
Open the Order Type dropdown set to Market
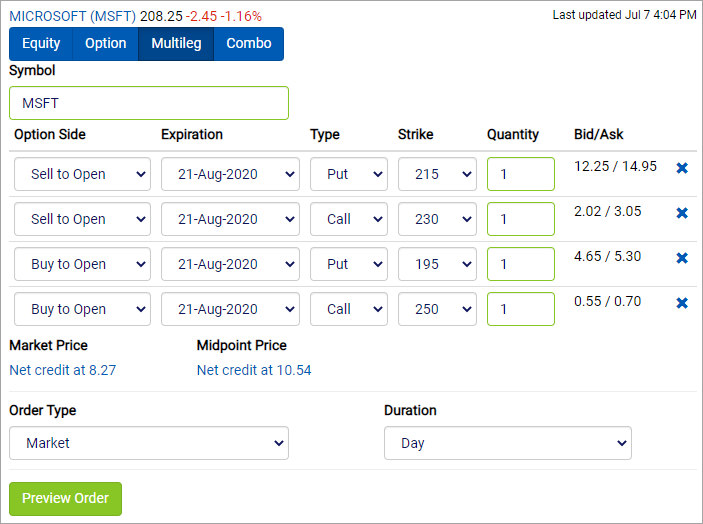(149, 443)
